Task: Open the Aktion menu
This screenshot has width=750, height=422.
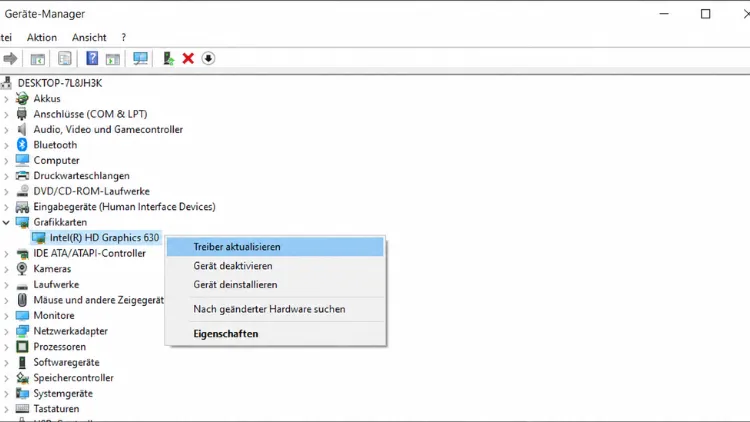Action: [x=42, y=37]
